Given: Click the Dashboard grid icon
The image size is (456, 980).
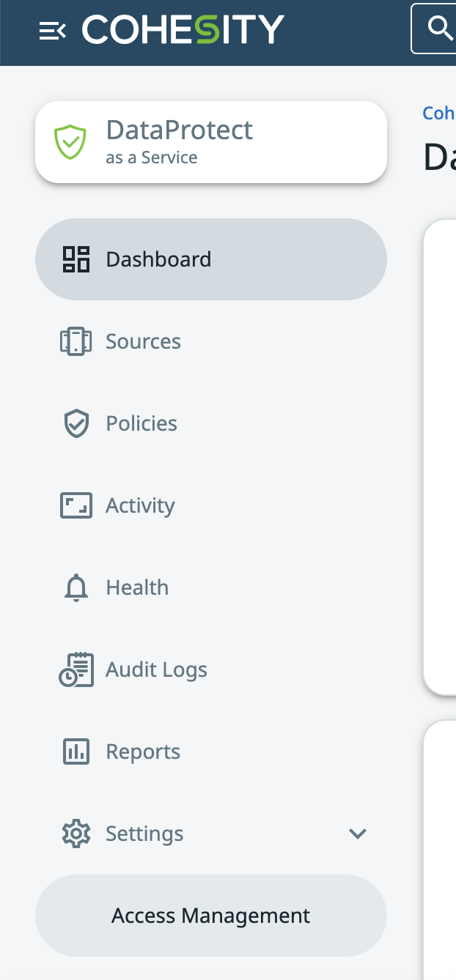Looking at the screenshot, I should tap(76, 259).
